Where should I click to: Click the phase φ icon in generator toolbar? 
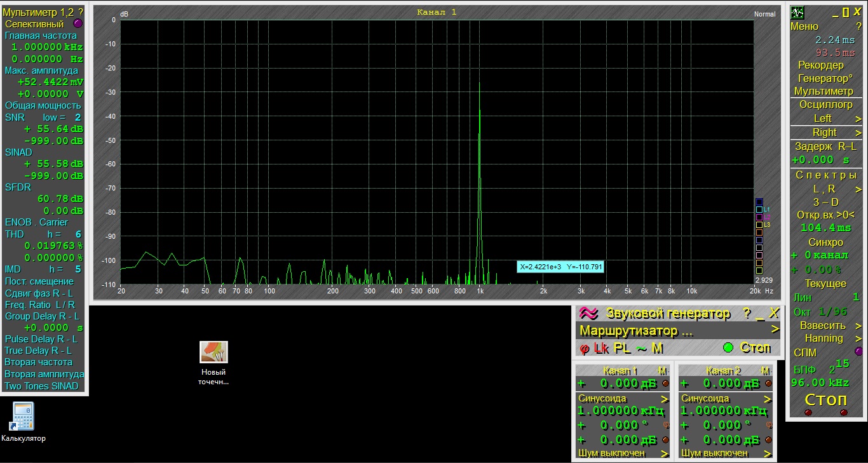[x=585, y=349]
